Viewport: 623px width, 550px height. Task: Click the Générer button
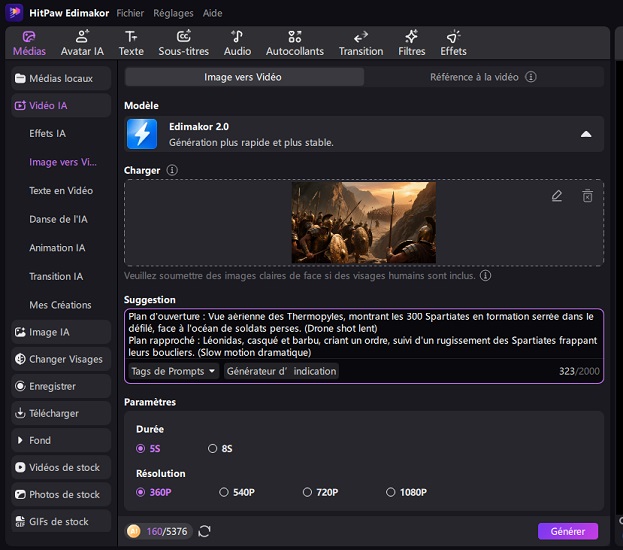(x=568, y=531)
